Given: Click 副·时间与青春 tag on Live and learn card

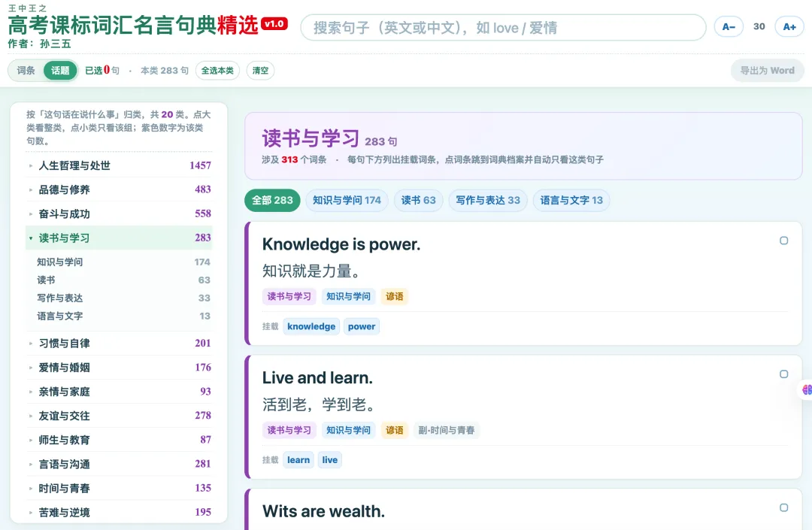Looking at the screenshot, I should pyautogui.click(x=447, y=430).
